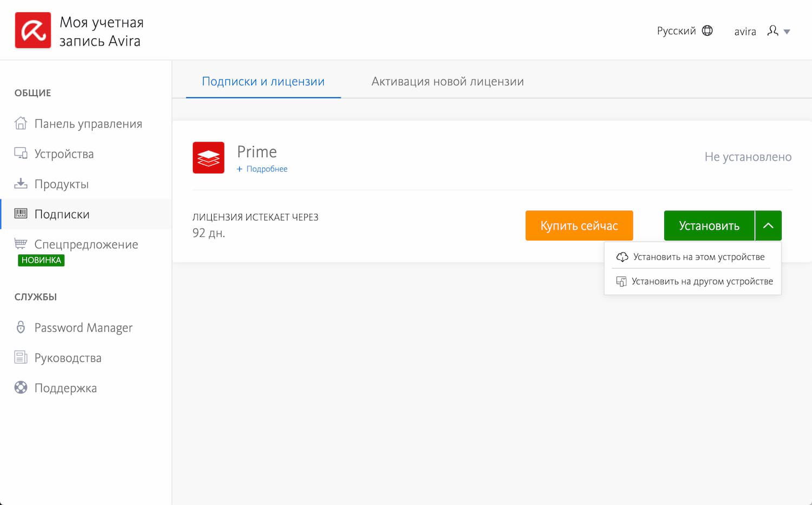The height and width of the screenshot is (505, 812).
Task: Collapse the Установить dropdown chevron
Action: (768, 225)
